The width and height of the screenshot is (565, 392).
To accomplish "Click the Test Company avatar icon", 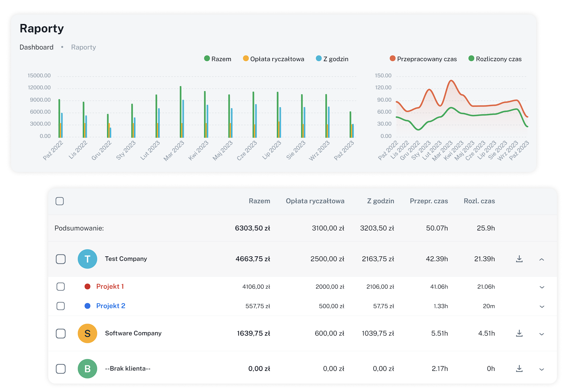I will coord(87,259).
